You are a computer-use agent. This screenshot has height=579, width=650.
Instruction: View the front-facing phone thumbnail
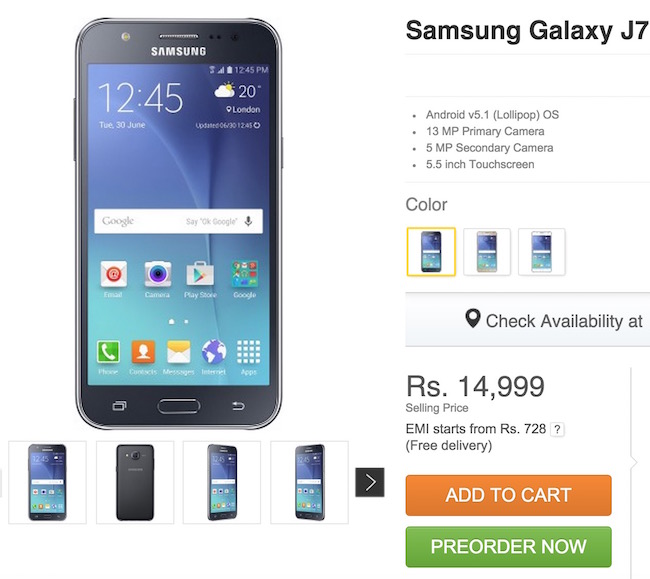47,482
